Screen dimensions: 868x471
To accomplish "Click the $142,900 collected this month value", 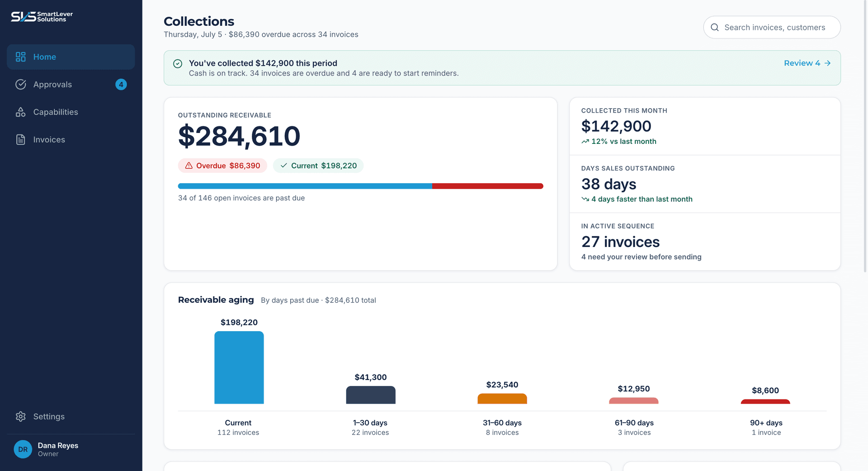I will tap(616, 126).
